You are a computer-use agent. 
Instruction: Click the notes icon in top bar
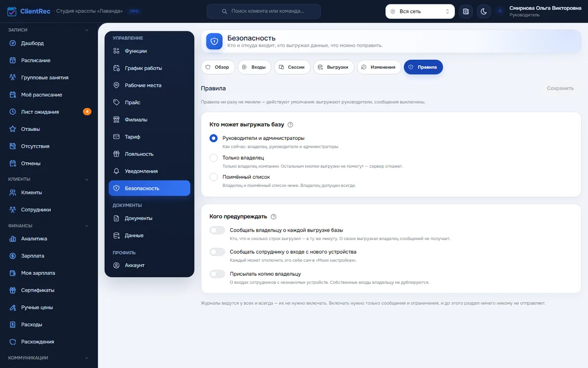(x=466, y=11)
